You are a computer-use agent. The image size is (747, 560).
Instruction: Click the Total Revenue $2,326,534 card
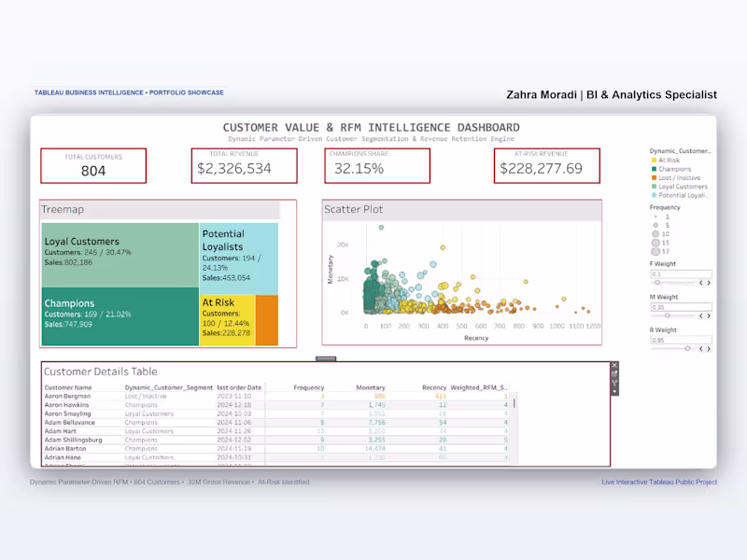click(x=244, y=166)
